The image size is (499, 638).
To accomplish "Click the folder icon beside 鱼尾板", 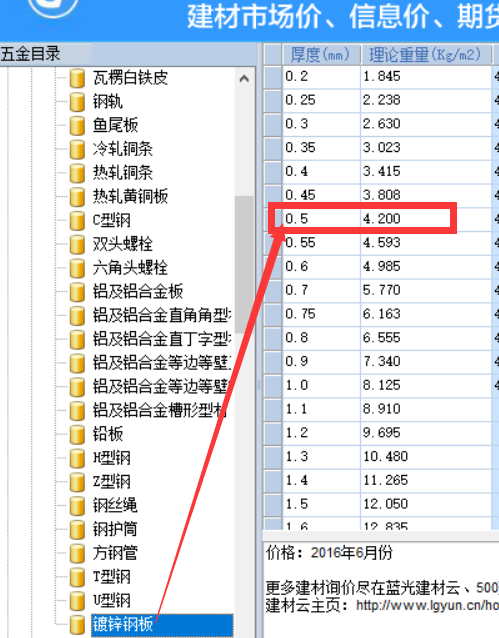I will [77, 125].
